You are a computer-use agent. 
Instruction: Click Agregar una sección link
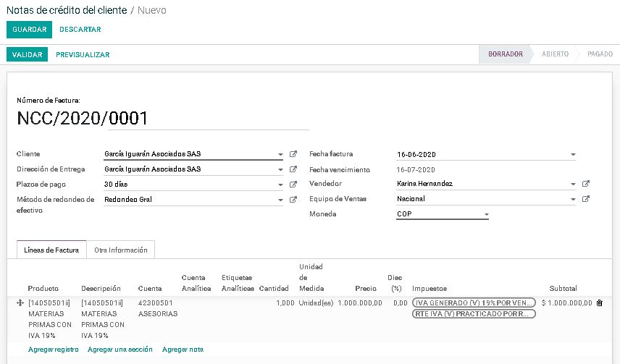120,350
